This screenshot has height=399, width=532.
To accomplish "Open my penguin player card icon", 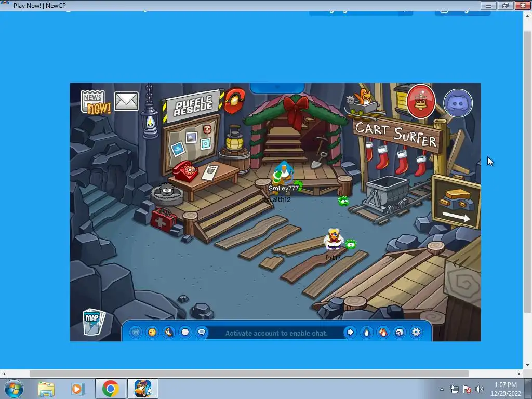I will coord(366,332).
